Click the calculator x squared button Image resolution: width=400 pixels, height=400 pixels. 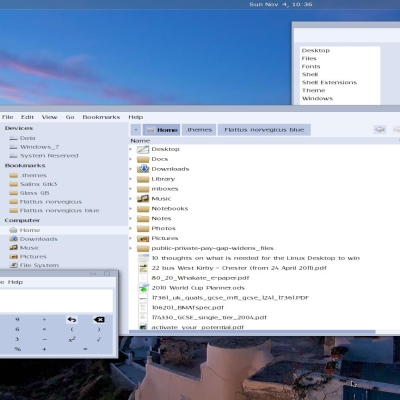click(x=72, y=339)
